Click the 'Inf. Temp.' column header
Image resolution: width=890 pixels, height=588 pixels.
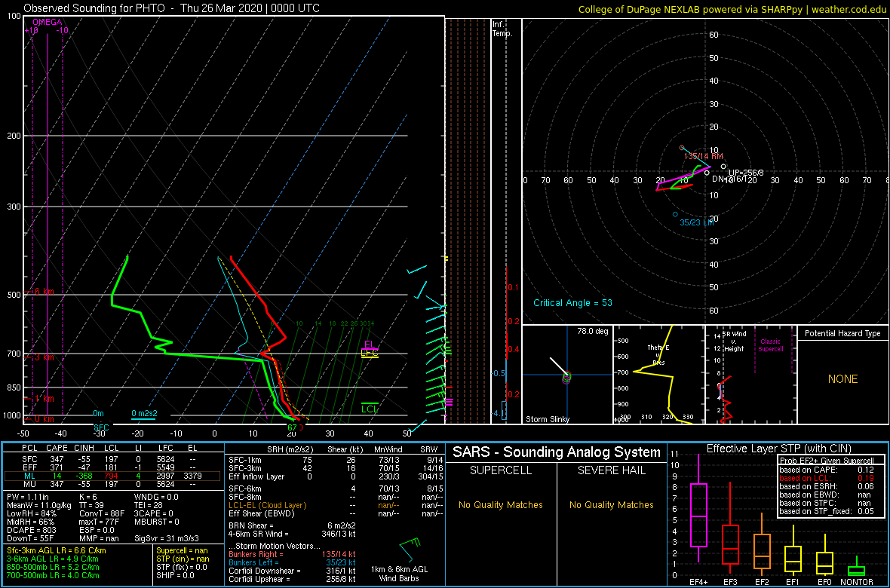click(x=502, y=29)
